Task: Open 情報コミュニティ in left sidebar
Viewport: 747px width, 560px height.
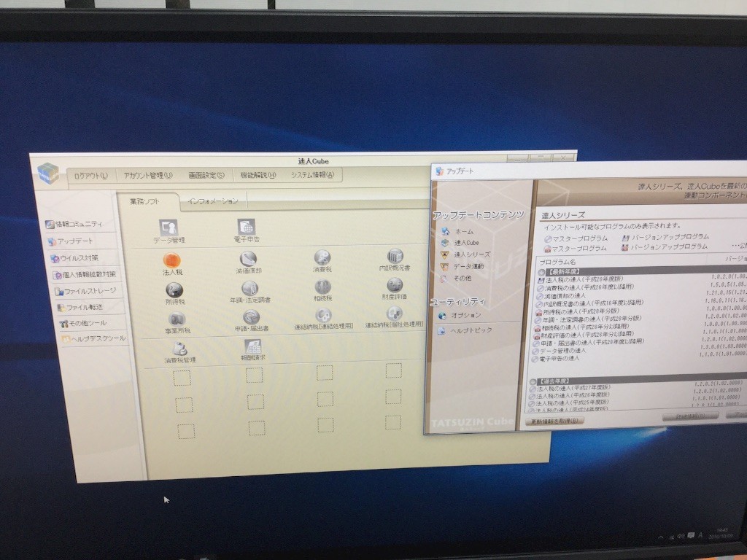Action: point(74,225)
